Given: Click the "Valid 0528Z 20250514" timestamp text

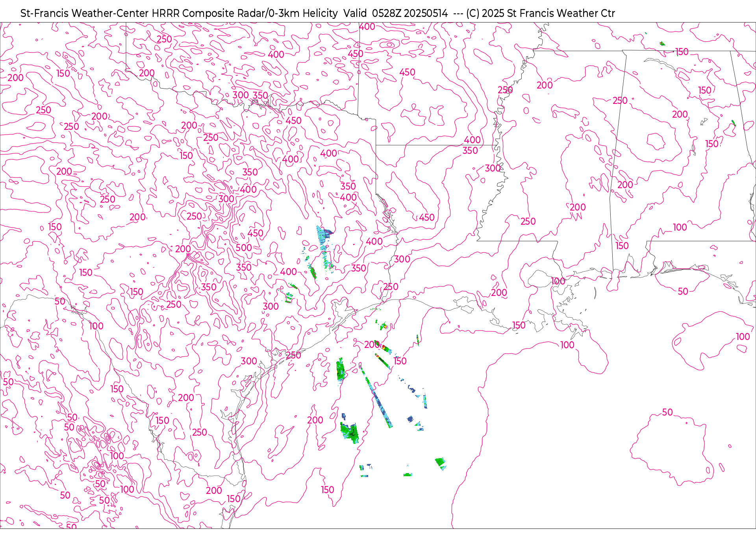Looking at the screenshot, I should tap(395, 13).
